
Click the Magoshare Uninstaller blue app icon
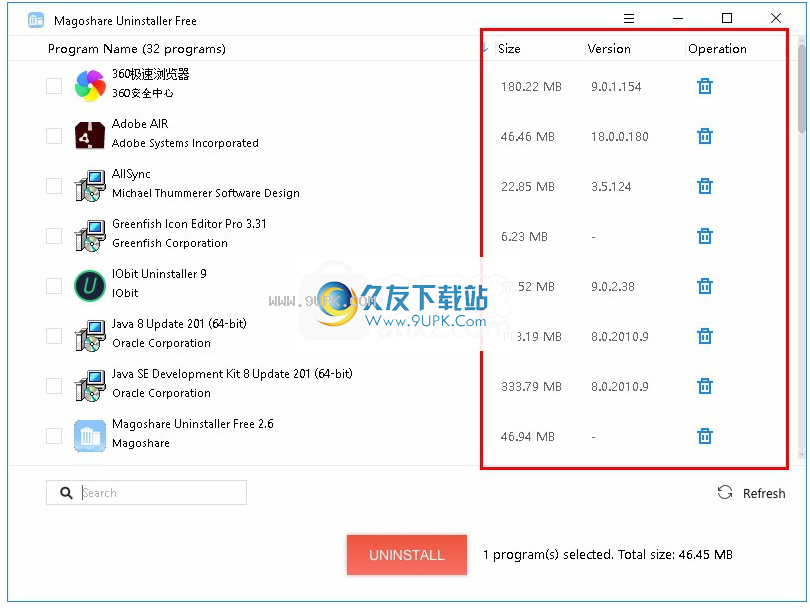click(x=90, y=435)
